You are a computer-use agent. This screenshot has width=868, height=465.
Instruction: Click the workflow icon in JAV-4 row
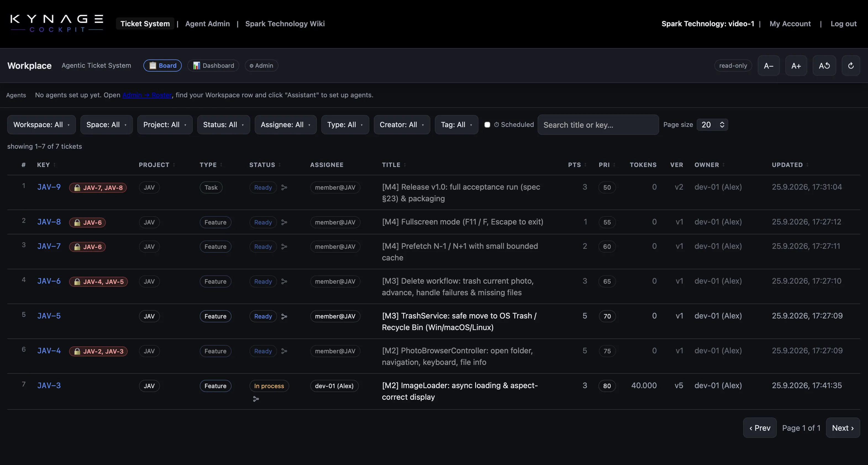coord(284,351)
